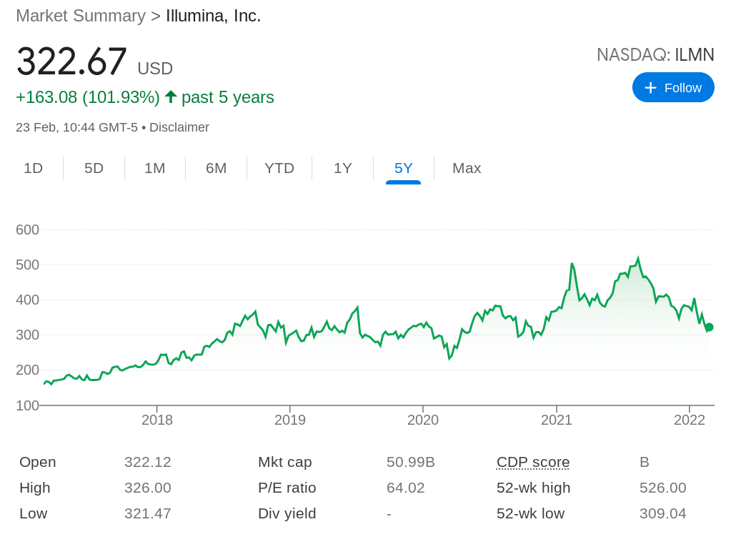The height and width of the screenshot is (537, 756).
Task: Select the 1D time range tab
Action: click(34, 168)
